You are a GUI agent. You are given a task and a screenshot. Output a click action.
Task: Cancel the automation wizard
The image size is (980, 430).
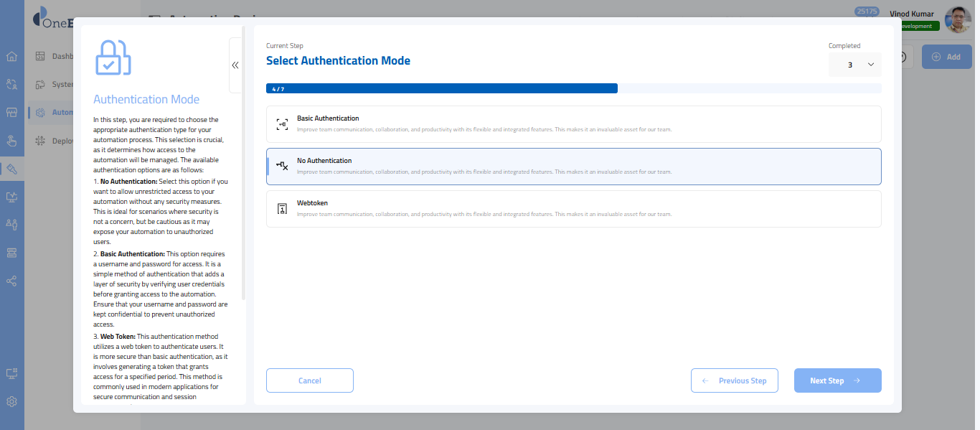[x=309, y=380]
